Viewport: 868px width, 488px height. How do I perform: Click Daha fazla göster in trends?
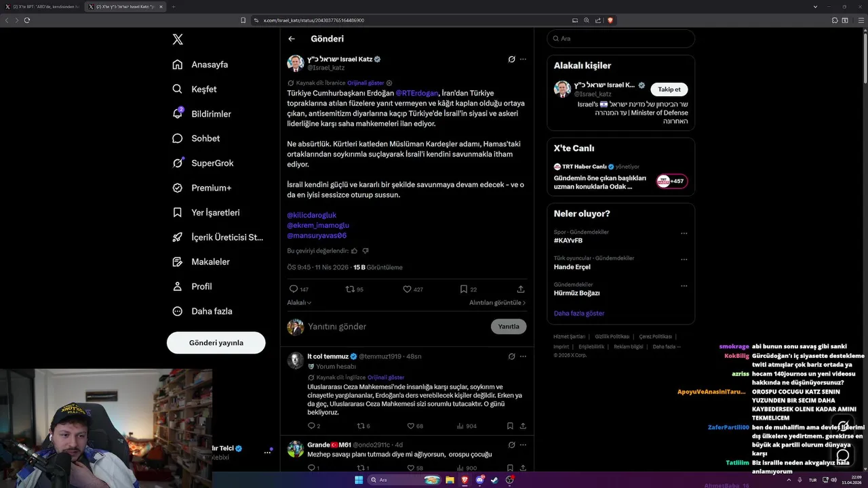(x=579, y=314)
